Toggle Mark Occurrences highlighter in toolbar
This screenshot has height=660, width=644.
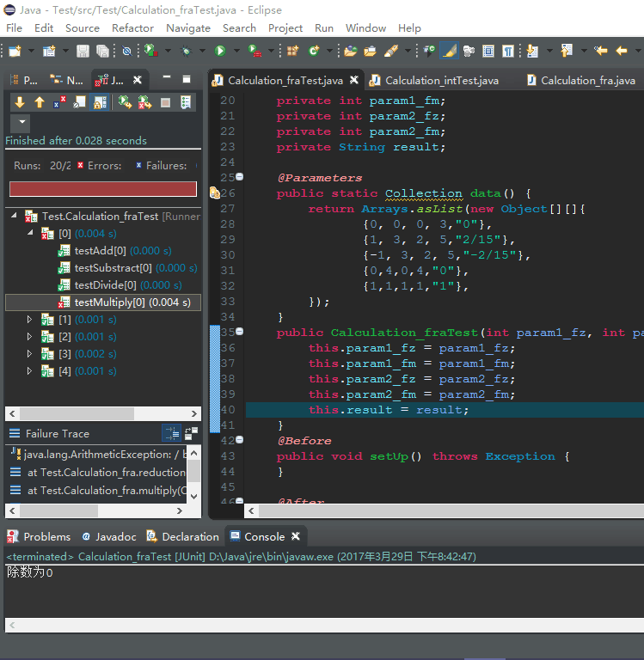(x=449, y=51)
